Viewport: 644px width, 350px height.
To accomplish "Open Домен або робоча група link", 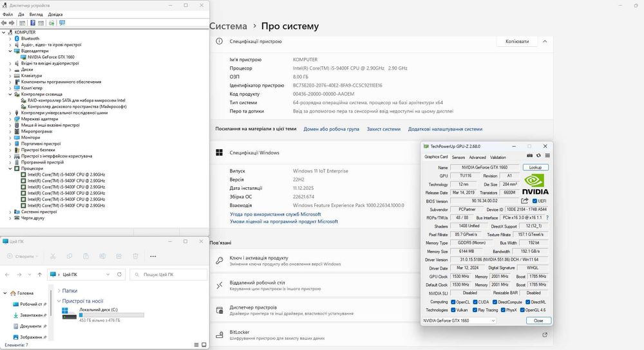I will (332, 129).
